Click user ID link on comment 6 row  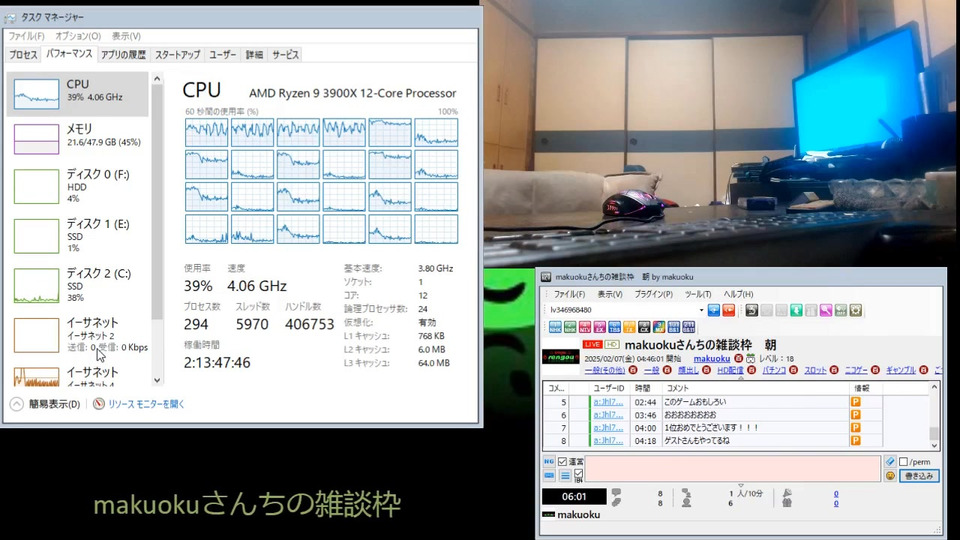click(608, 414)
